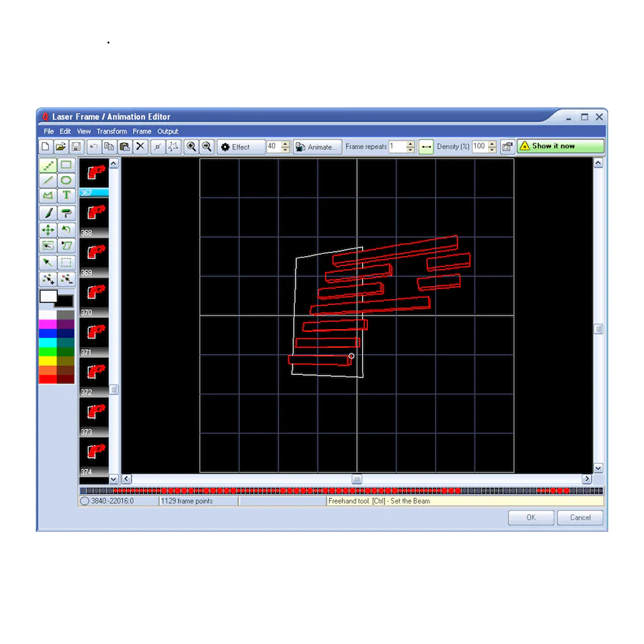Toggle the freehand dotted-line tool
Image resolution: width=644 pixels, height=644 pixels.
(x=48, y=165)
